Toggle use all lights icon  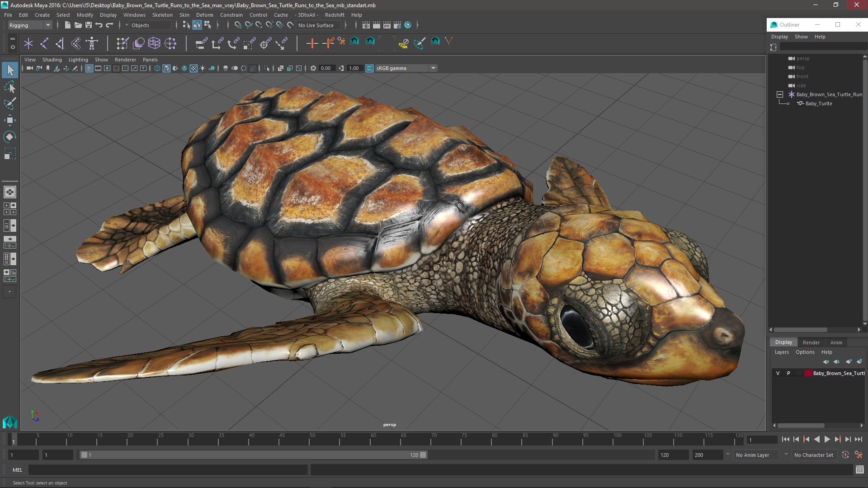(x=203, y=68)
